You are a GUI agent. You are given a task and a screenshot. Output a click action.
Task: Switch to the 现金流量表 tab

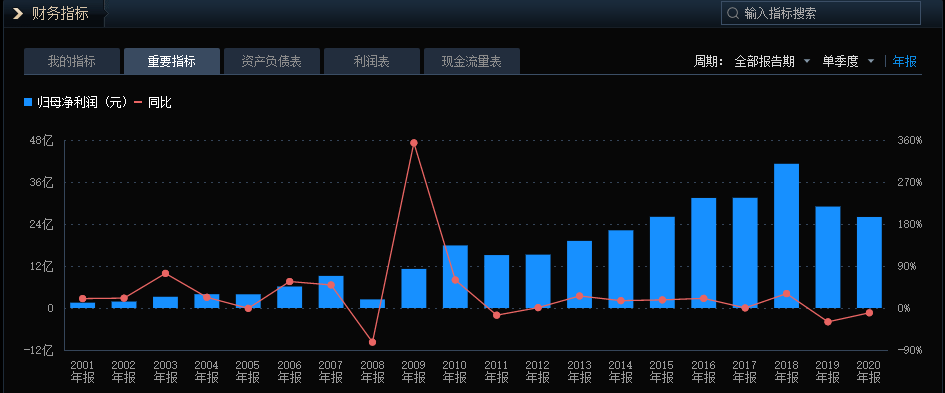click(472, 61)
